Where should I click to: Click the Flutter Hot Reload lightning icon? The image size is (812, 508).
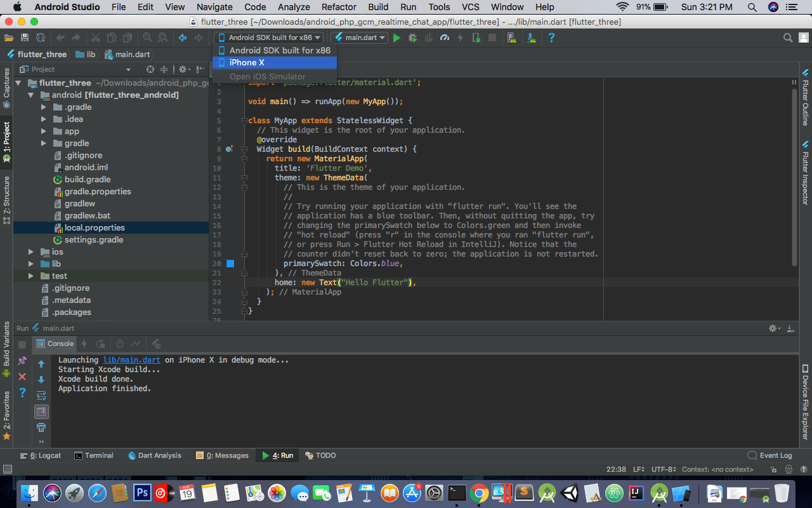point(460,38)
